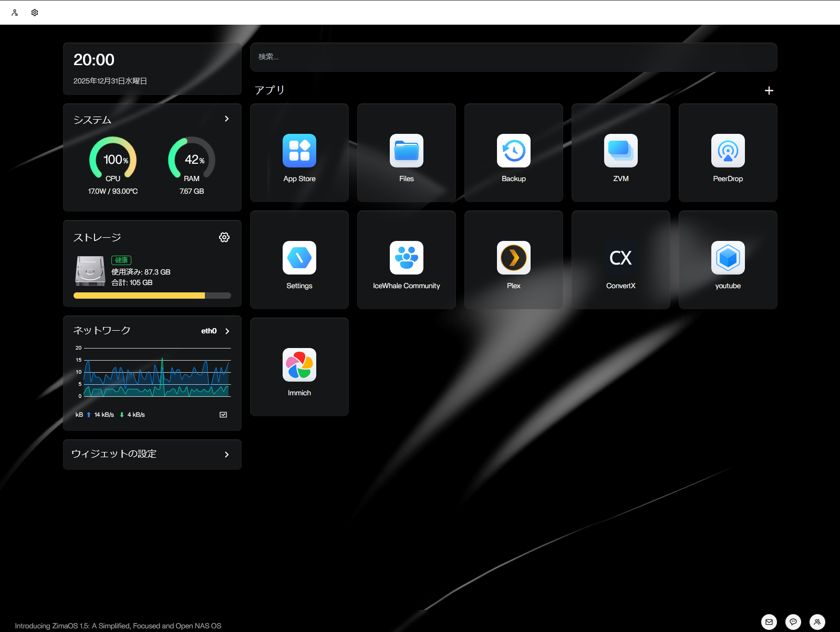Open the youtube app tile
This screenshot has height=632, width=840.
[x=728, y=258]
